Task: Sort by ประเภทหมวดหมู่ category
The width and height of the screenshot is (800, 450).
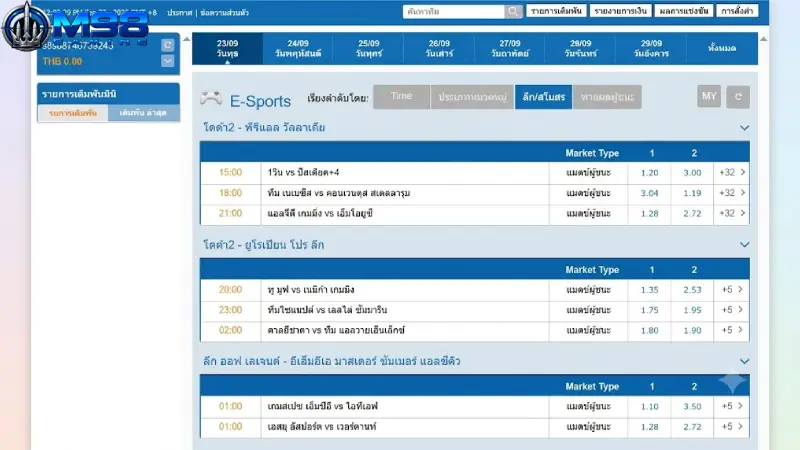Action: [x=472, y=96]
